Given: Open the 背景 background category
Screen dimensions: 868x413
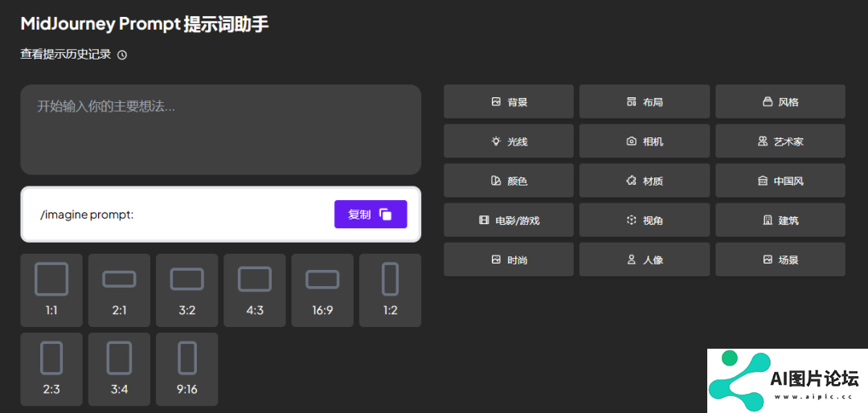Looking at the screenshot, I should tap(509, 102).
